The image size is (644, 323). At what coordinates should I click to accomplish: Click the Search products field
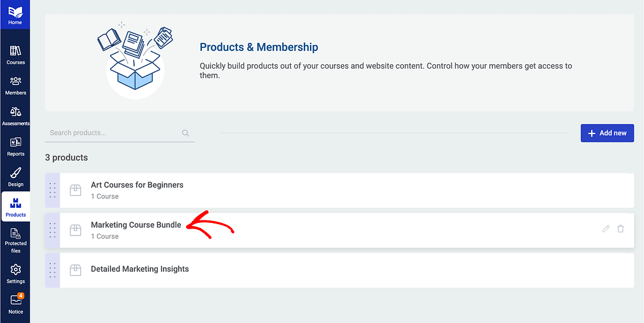point(119,133)
